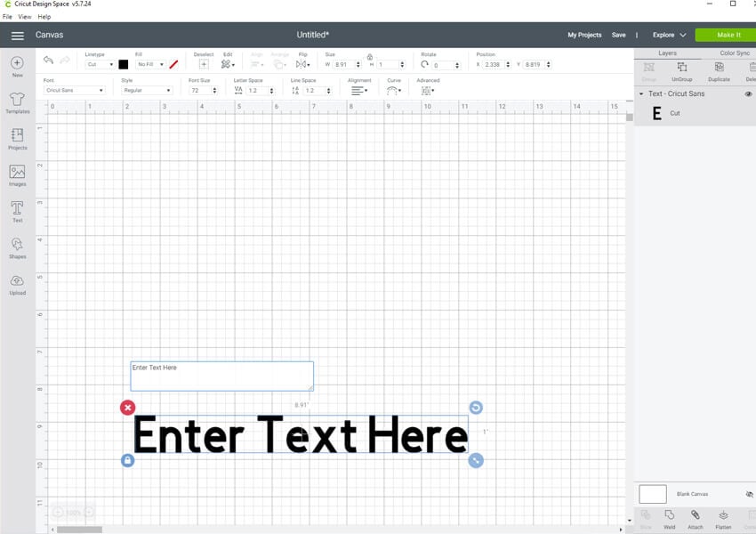Open the File menu

tap(7, 17)
